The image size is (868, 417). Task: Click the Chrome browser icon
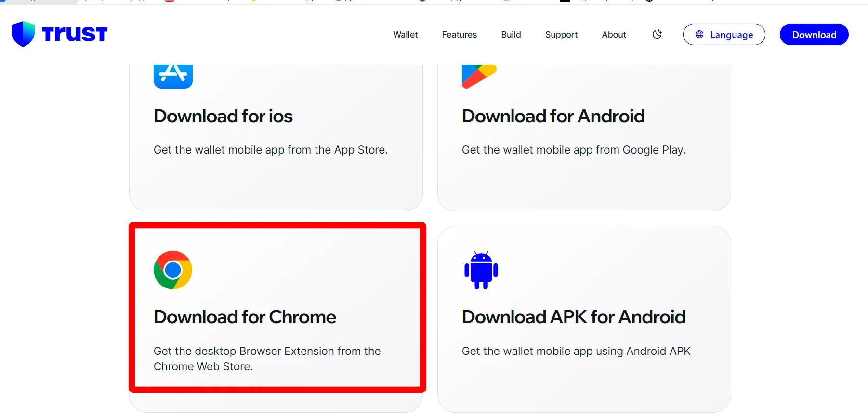[173, 270]
